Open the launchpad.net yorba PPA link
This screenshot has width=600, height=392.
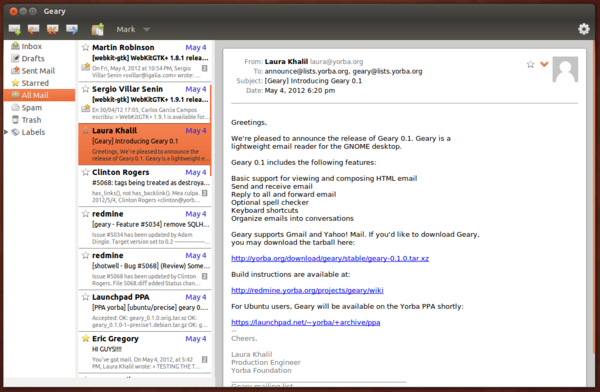click(x=306, y=322)
